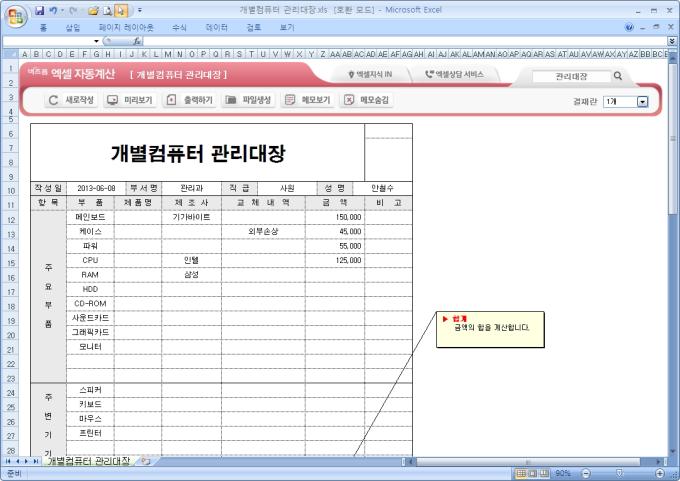Zoom out with the minus button
This screenshot has width=680, height=481.
pos(585,473)
